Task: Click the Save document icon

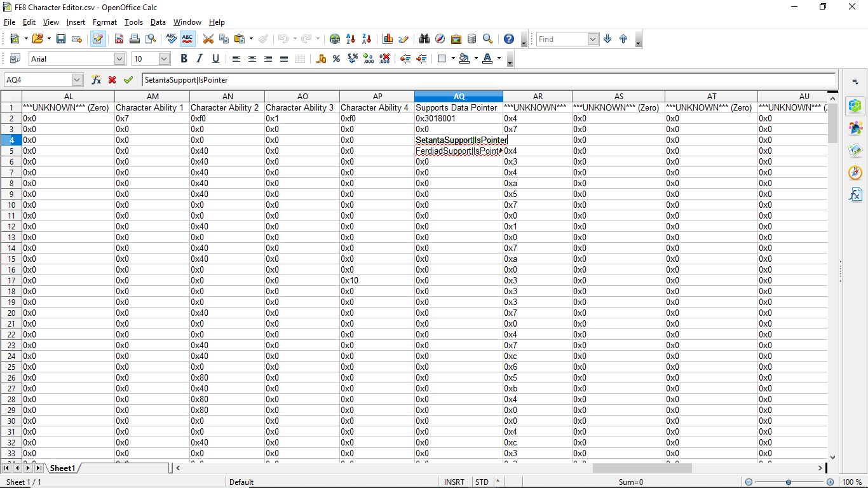Action: click(61, 39)
